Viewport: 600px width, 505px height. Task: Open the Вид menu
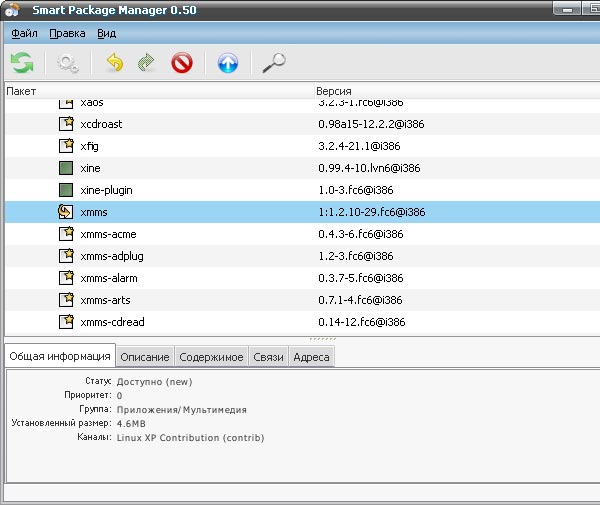[x=106, y=33]
